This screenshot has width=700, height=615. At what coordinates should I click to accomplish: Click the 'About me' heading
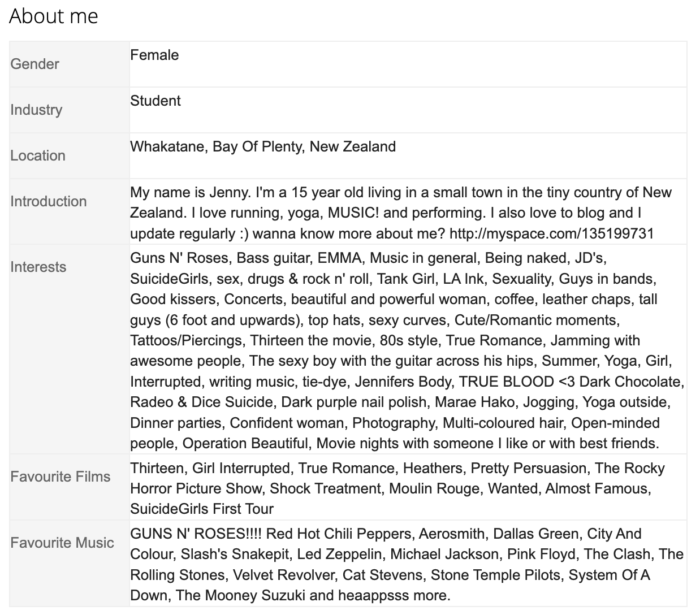(54, 16)
